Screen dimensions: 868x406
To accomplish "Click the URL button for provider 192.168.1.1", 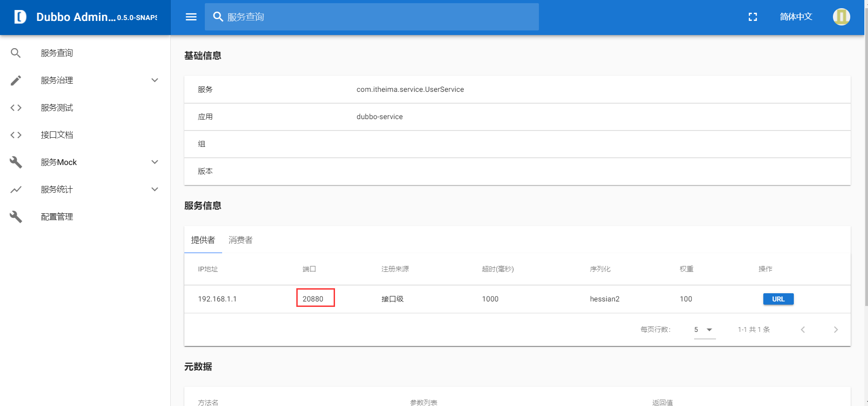I will pyautogui.click(x=778, y=299).
